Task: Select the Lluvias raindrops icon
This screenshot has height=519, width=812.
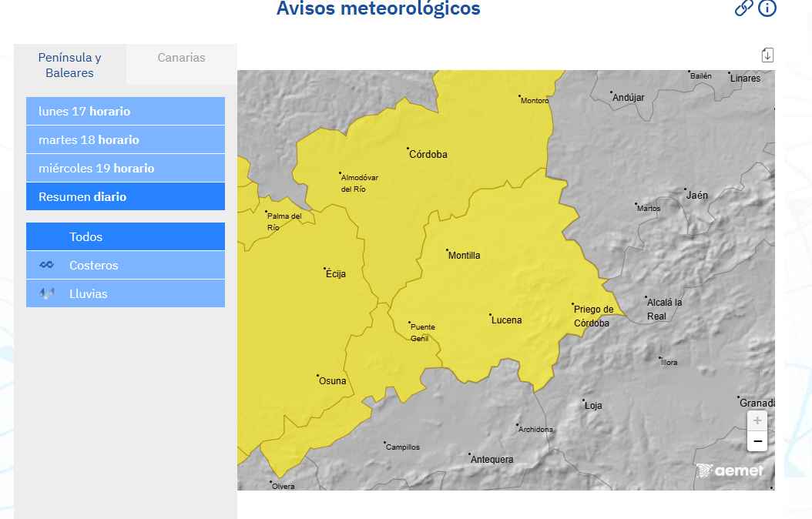Action: pyautogui.click(x=45, y=293)
